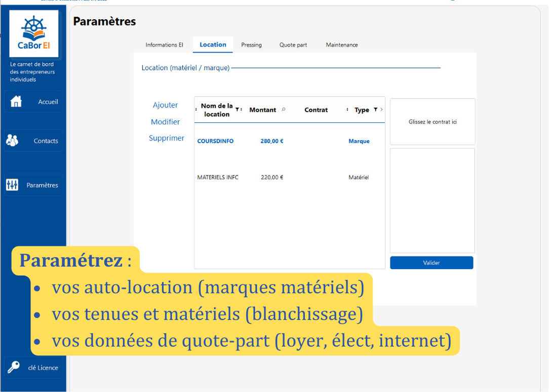The height and width of the screenshot is (392, 553).
Task: Click the Valider button
Action: [431, 262]
